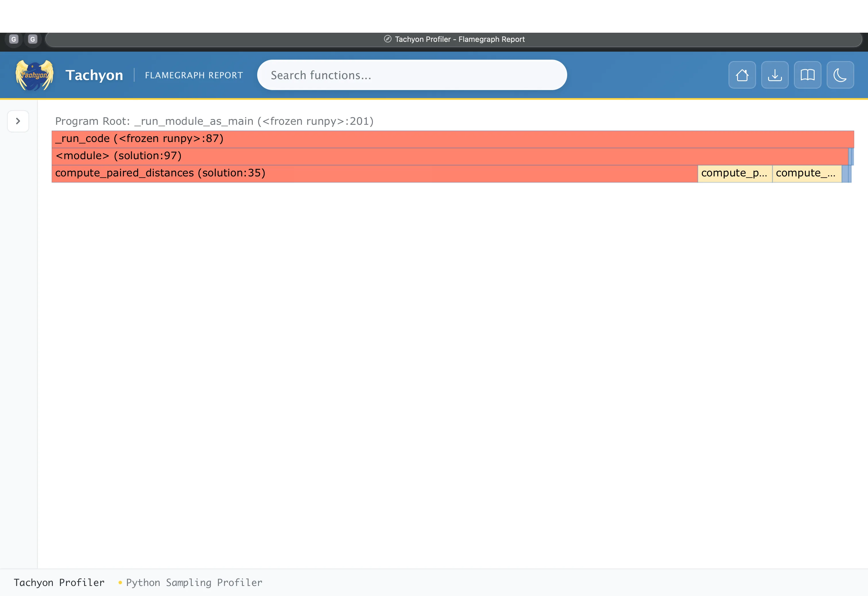Click the home reset view icon
The image size is (868, 596).
742,75
